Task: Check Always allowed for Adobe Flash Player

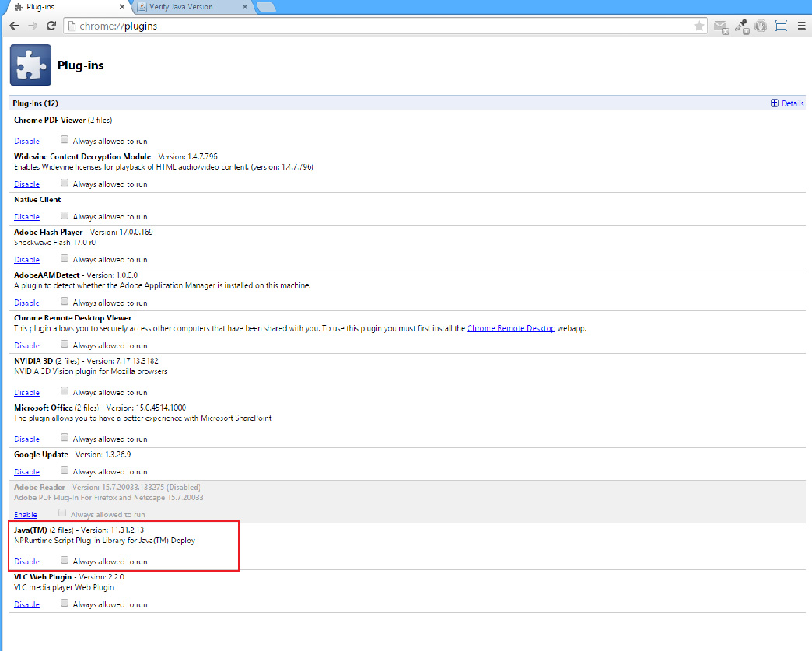Action: [65, 258]
